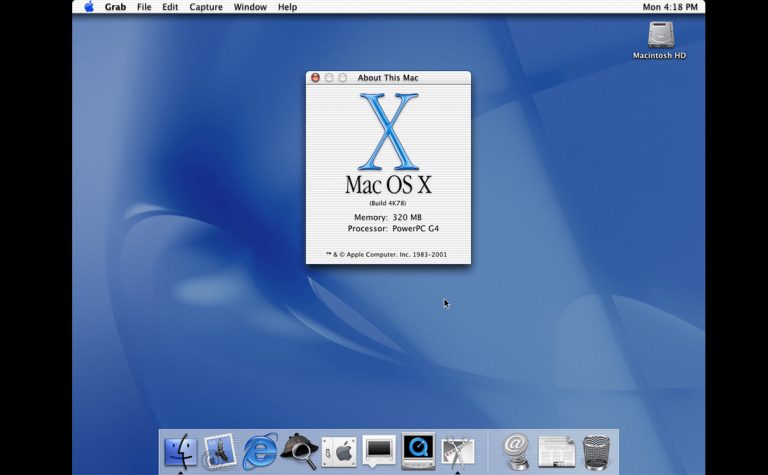The height and width of the screenshot is (475, 768).
Task: Launch Sherlock search from the dock
Action: click(x=299, y=452)
